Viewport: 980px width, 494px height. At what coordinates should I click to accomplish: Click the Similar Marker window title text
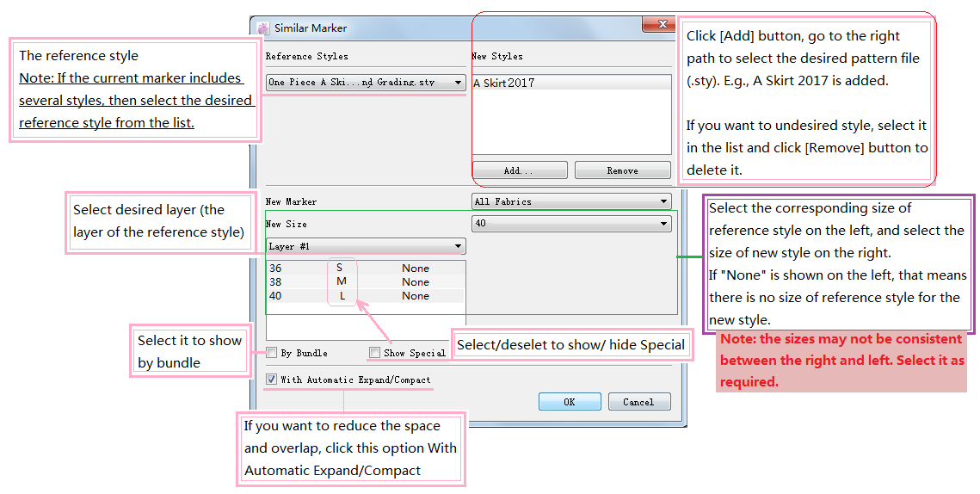click(x=311, y=28)
